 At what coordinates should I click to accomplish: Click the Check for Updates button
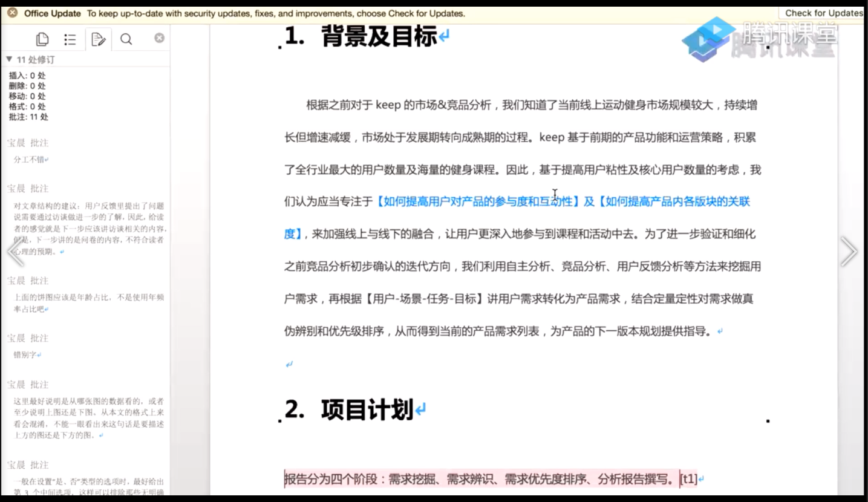coord(823,13)
